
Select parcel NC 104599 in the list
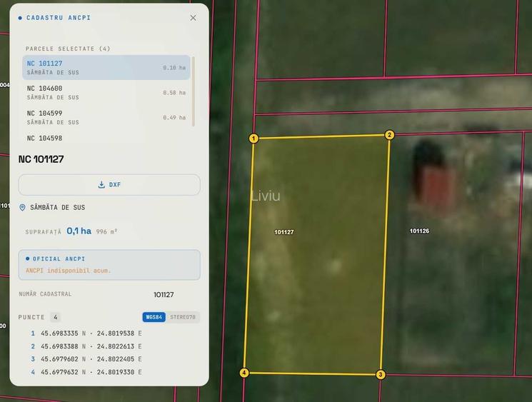(106, 117)
